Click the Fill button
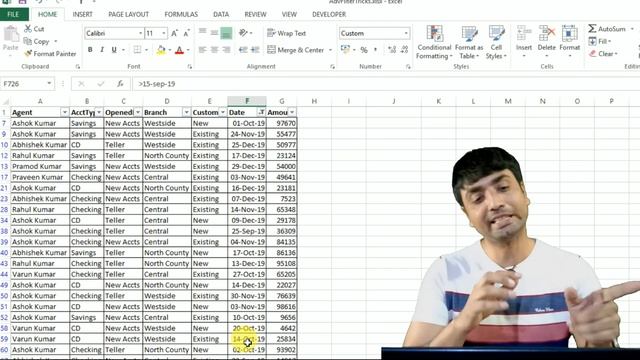Viewport: 640px width, 360px height. [x=599, y=41]
